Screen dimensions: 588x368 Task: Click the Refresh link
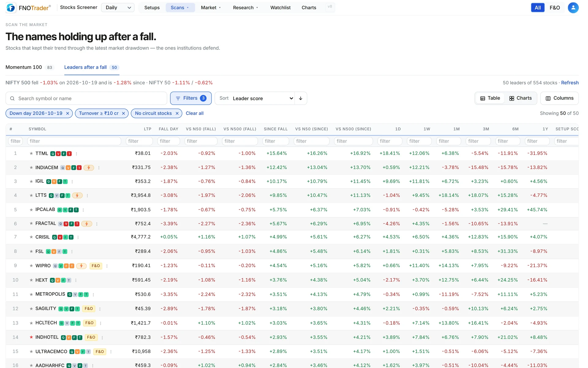(570, 83)
